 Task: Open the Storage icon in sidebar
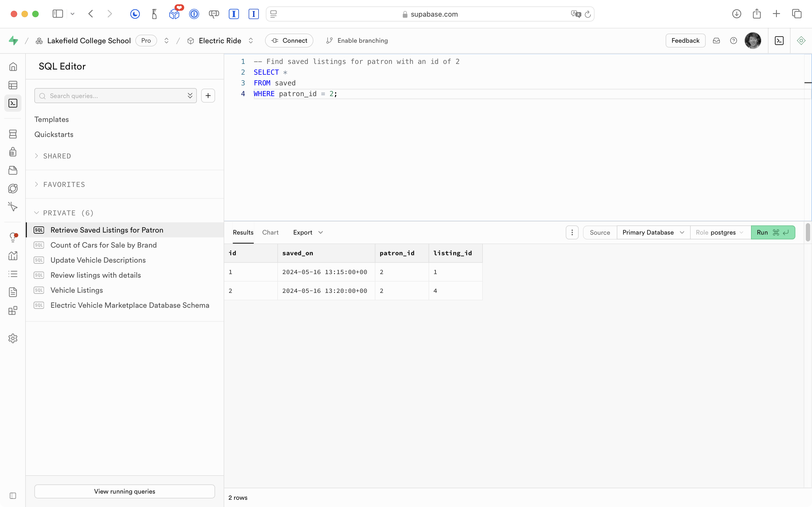pos(13,170)
